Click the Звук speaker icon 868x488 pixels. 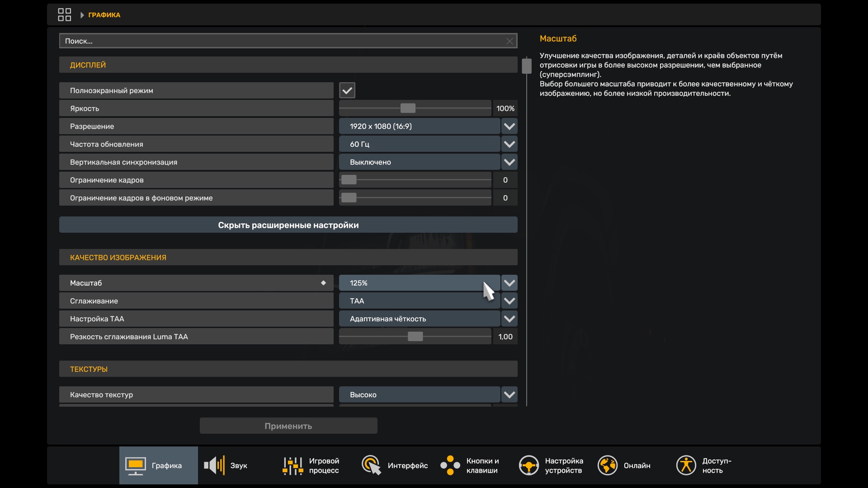tap(214, 466)
